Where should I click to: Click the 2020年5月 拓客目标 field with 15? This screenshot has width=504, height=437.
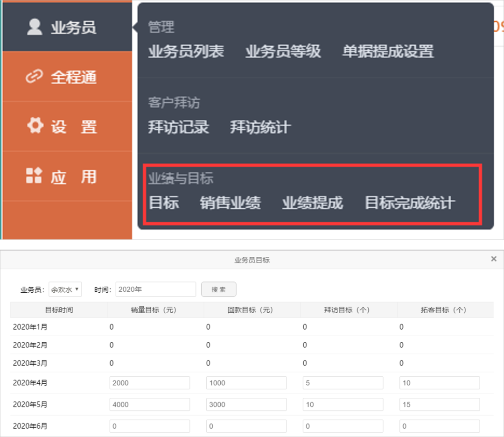(x=440, y=404)
